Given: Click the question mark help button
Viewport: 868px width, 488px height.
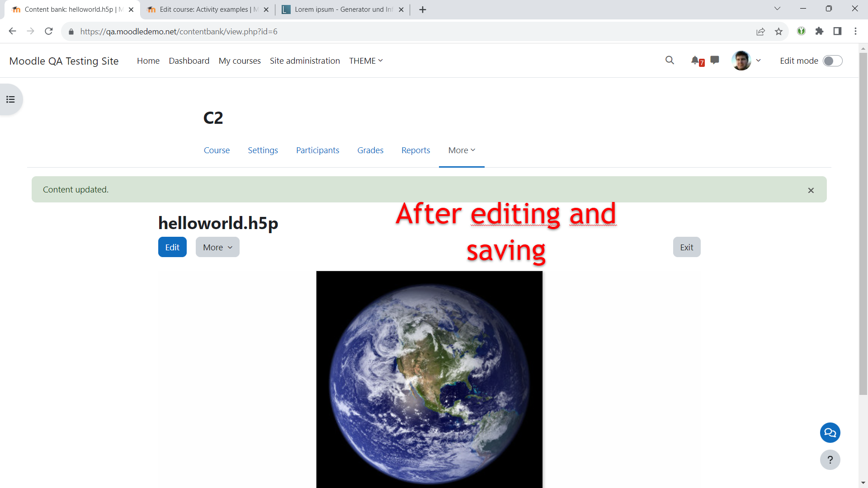Looking at the screenshot, I should [830, 460].
